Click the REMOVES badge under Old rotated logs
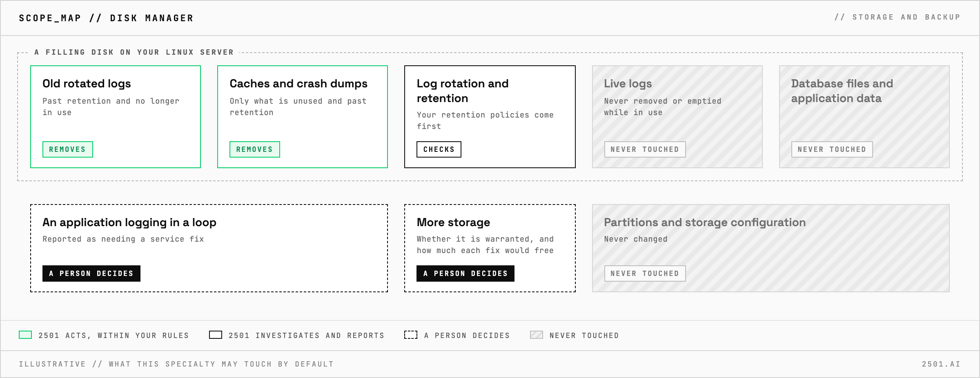Viewport: 980px width, 378px height. coord(68,149)
